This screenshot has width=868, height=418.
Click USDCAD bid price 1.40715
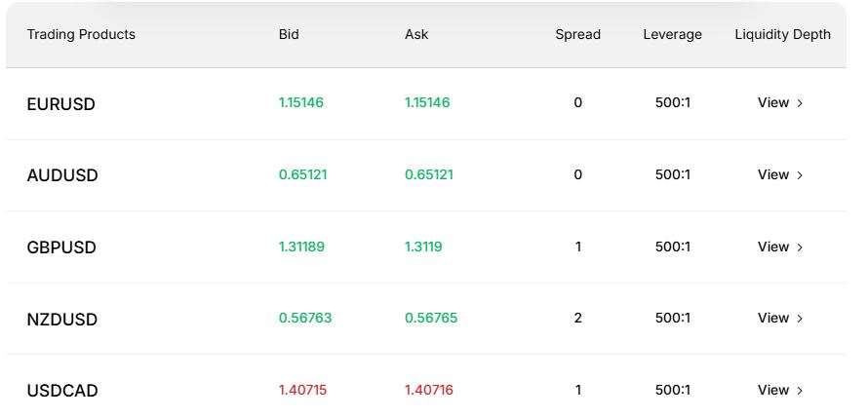click(x=302, y=390)
